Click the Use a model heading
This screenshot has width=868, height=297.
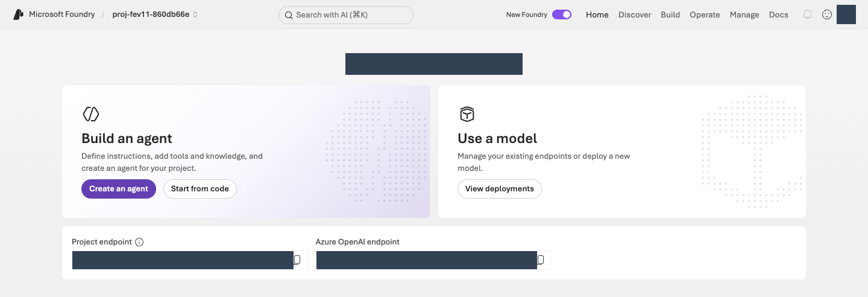click(497, 138)
